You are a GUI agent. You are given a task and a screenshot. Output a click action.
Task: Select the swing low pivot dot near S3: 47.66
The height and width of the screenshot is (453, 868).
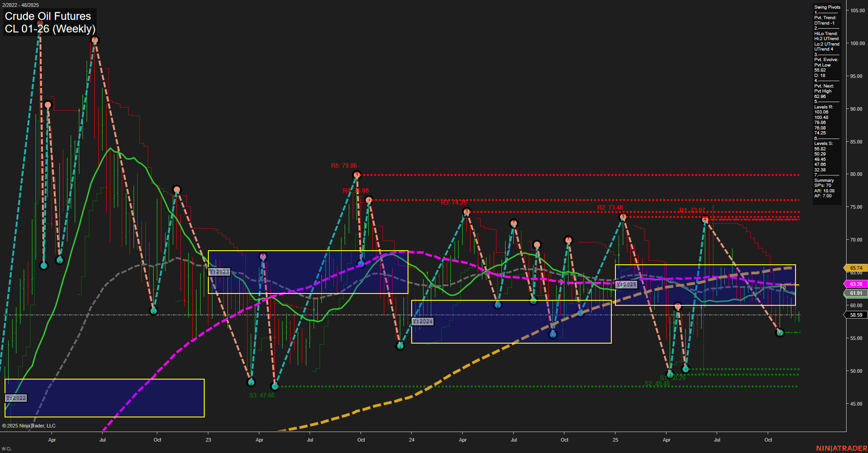[x=274, y=386]
